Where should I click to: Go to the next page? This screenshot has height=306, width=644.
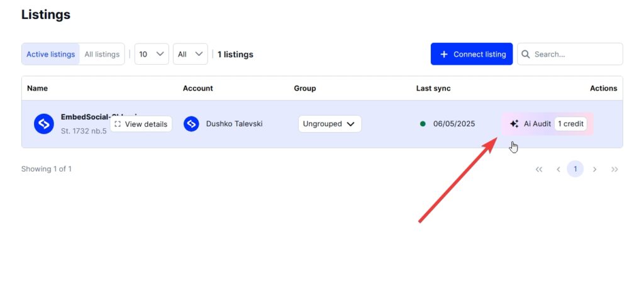pyautogui.click(x=594, y=169)
